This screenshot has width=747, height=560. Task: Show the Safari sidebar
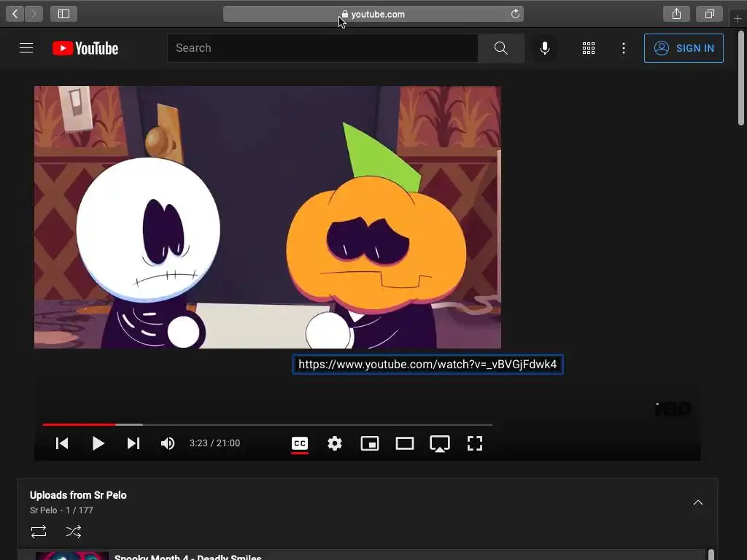(64, 14)
